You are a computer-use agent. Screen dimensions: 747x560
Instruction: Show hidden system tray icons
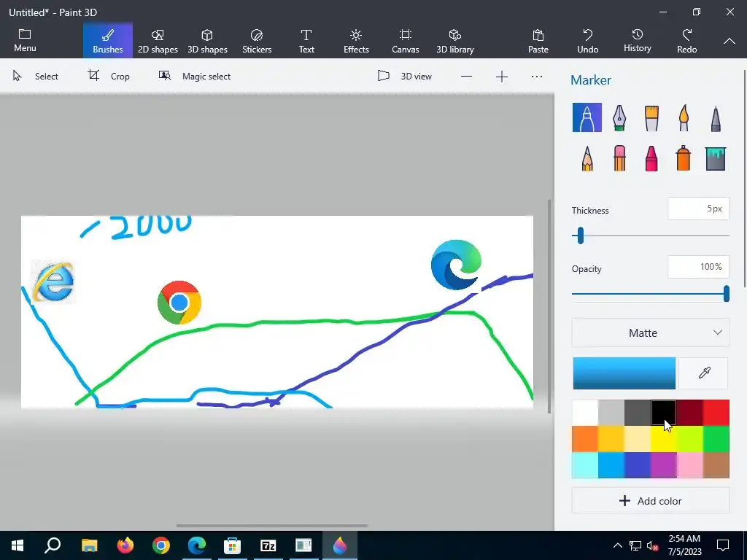pyautogui.click(x=617, y=545)
